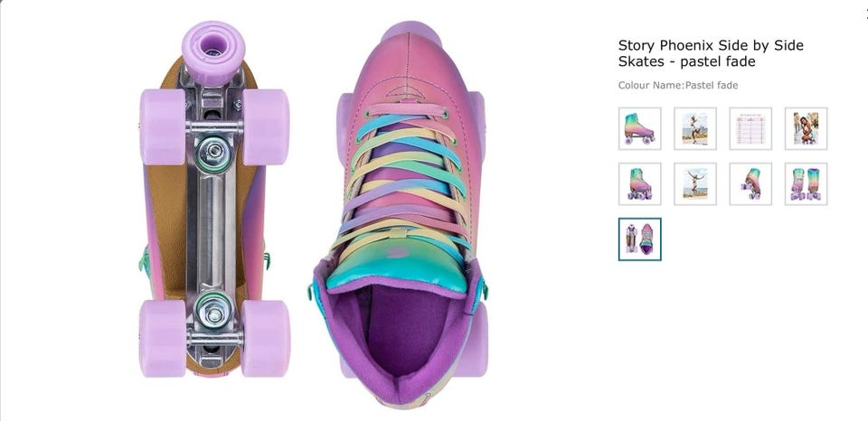Image resolution: width=868 pixels, height=421 pixels.
Task: Show the angled front skate thumbnail
Action: (x=639, y=184)
